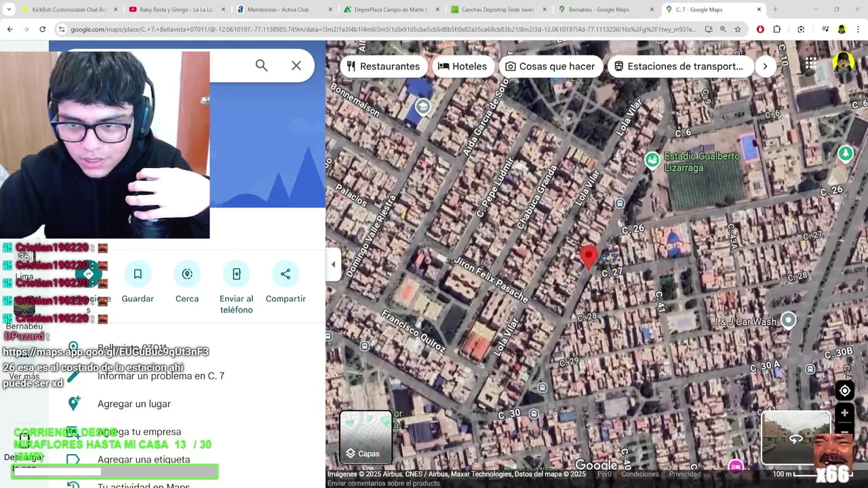Viewport: 868px width, 488px height.
Task: Click the red C. 7 location pin
Action: [x=588, y=258]
